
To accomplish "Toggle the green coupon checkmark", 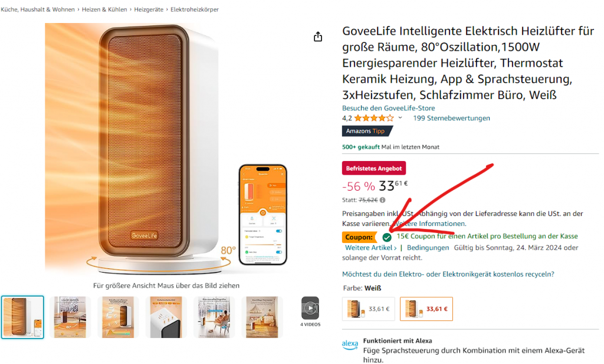I will coord(387,237).
